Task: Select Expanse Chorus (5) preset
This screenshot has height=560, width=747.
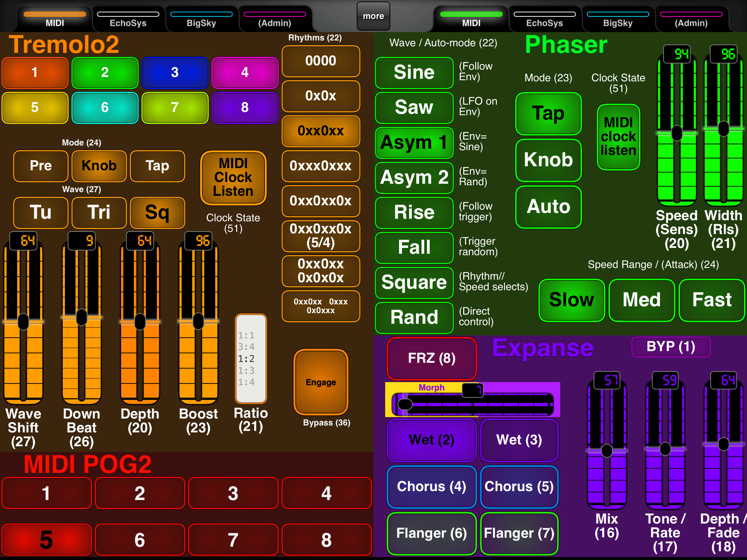Action: click(x=519, y=487)
